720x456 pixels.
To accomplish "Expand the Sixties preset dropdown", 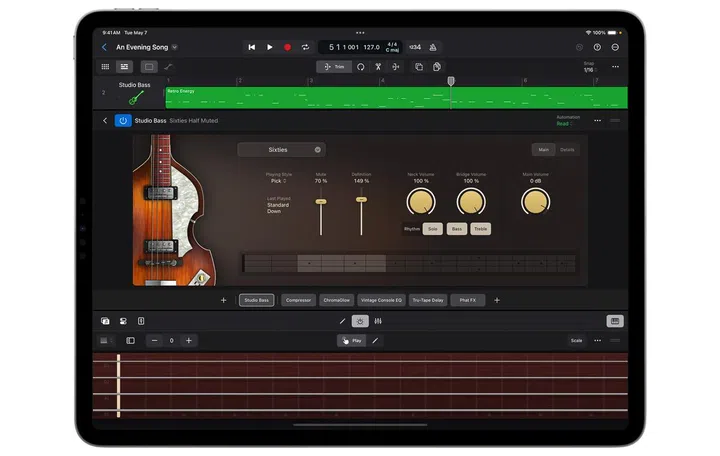I will 281,150.
